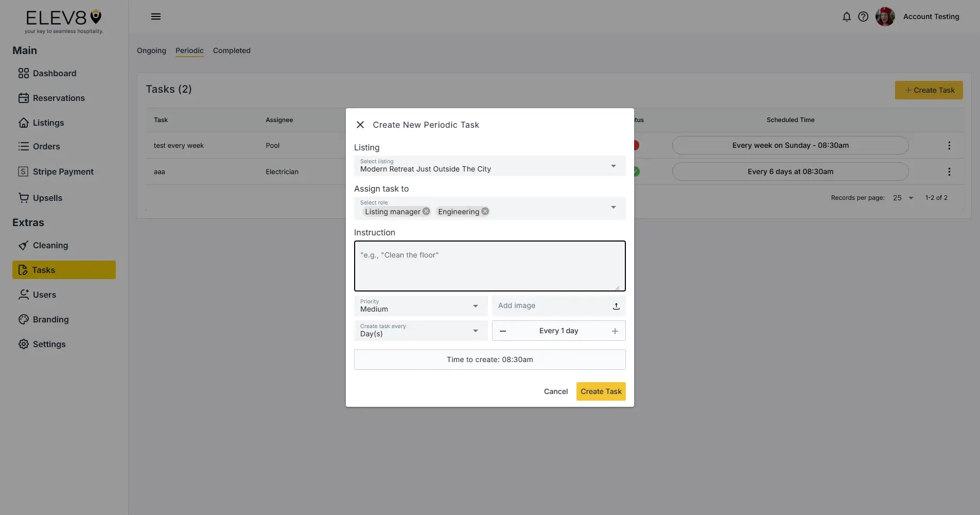980x515 pixels.
Task: Open the help question mark icon
Action: point(863,16)
